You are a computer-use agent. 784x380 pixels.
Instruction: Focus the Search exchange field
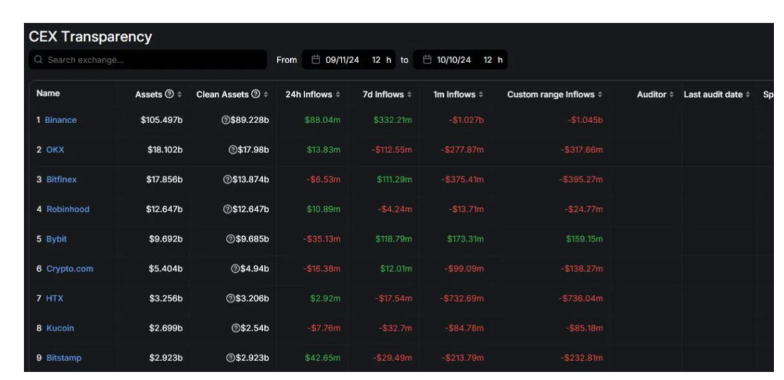pyautogui.click(x=148, y=60)
